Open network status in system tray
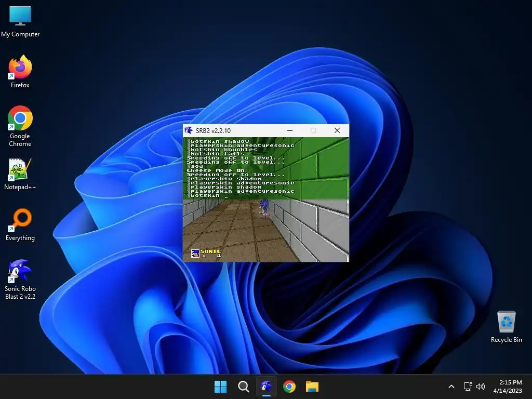 pos(468,387)
